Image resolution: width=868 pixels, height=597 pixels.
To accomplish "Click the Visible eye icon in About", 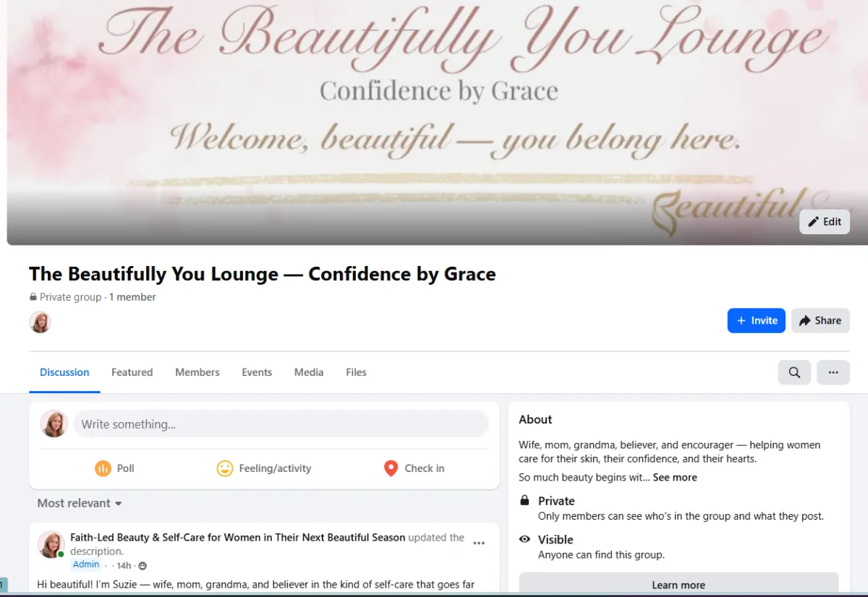I will click(x=524, y=540).
